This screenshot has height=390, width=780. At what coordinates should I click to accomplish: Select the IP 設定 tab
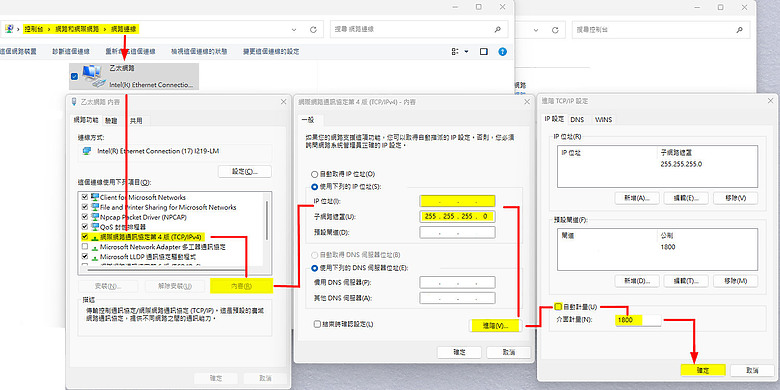point(555,119)
